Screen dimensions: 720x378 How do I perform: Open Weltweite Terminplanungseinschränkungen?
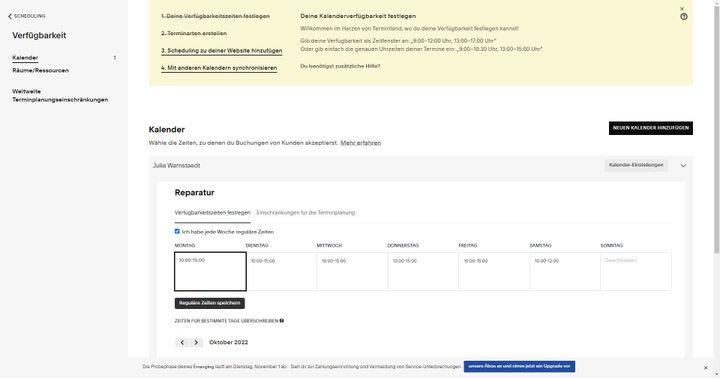[60, 96]
